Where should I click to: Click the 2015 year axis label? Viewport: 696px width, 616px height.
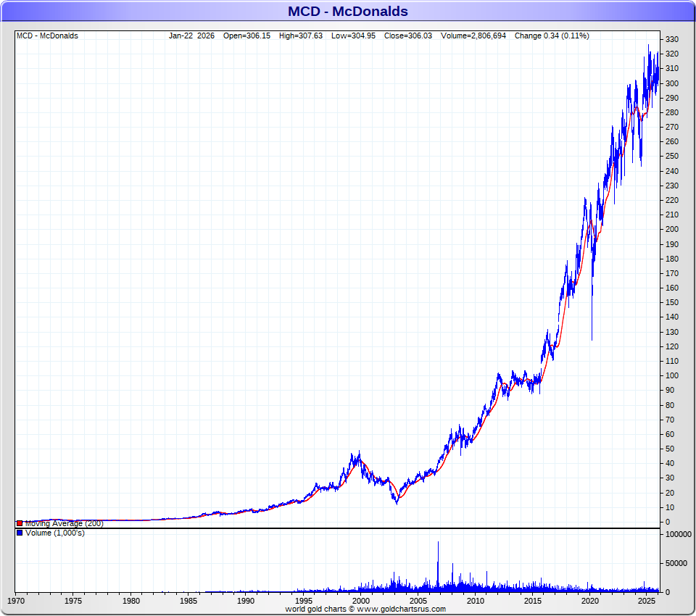click(533, 601)
